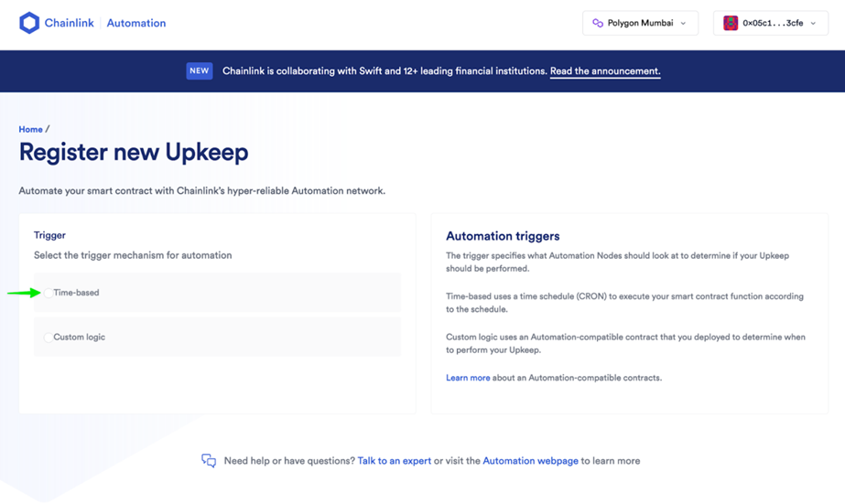The image size is (845, 504).
Task: Open Read the announcement link
Action: click(x=605, y=71)
